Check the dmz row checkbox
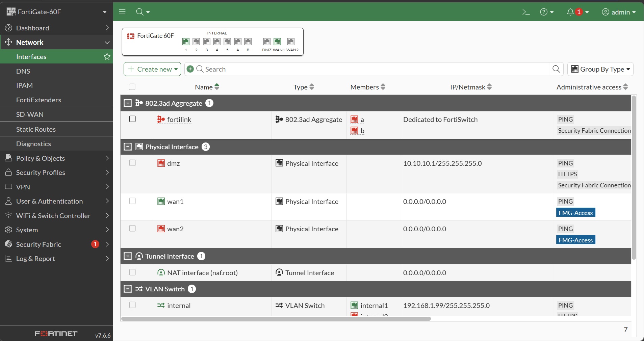The height and width of the screenshot is (341, 644). tap(132, 163)
